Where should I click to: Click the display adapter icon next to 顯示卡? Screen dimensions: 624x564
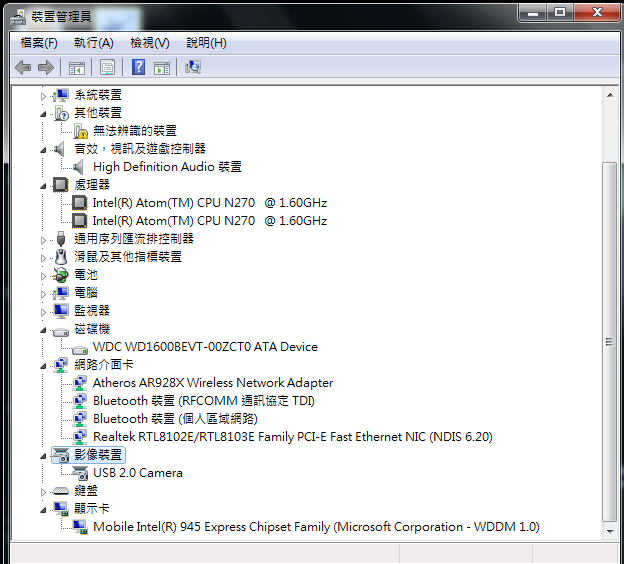point(61,509)
